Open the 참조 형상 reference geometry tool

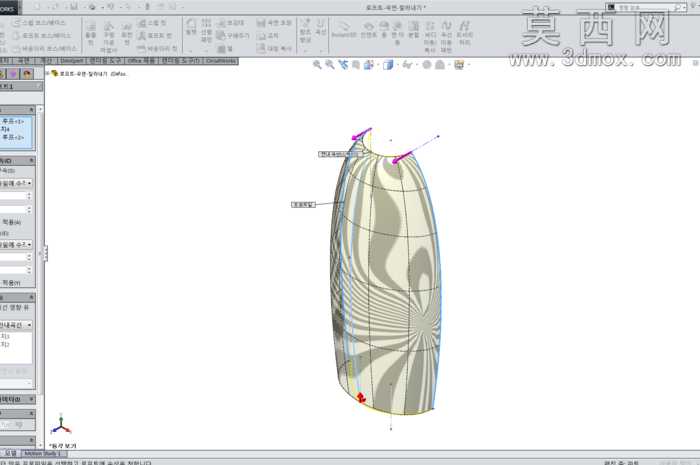[305, 30]
